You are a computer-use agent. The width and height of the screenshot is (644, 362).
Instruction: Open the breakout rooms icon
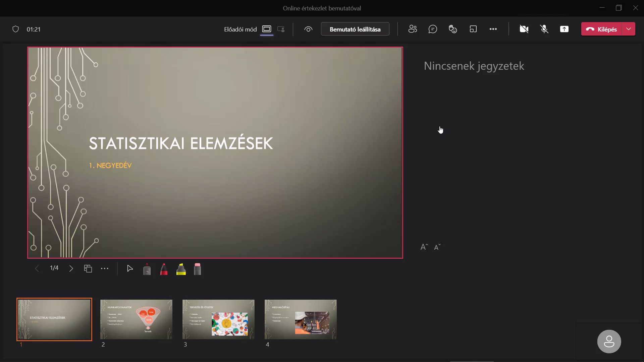473,29
